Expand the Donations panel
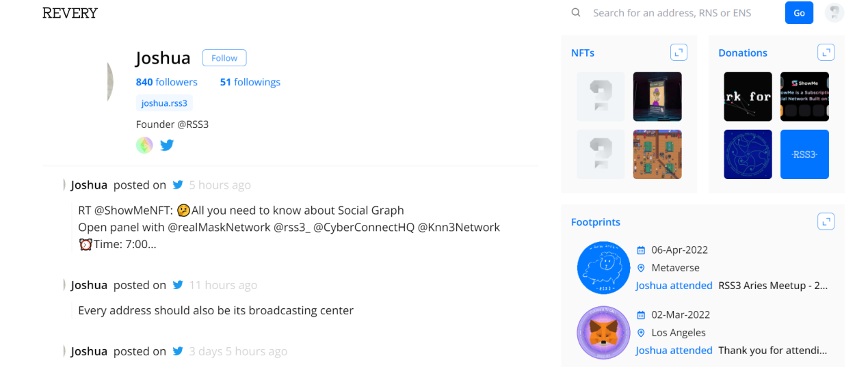 pyautogui.click(x=826, y=53)
